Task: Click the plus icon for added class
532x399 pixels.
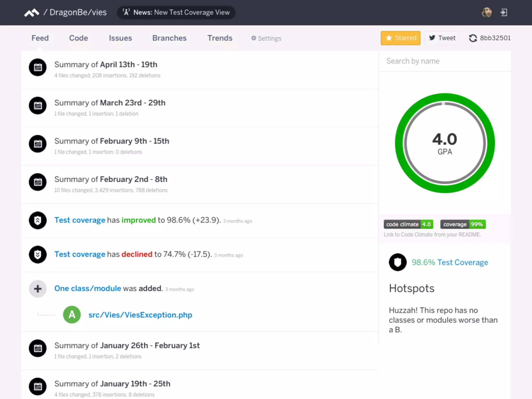Action: (x=38, y=289)
